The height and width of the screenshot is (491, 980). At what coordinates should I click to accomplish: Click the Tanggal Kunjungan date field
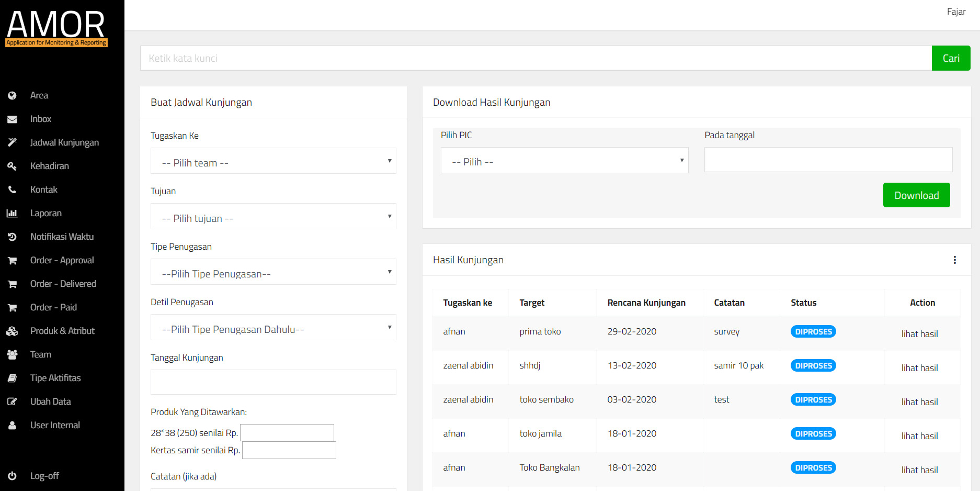[273, 382]
